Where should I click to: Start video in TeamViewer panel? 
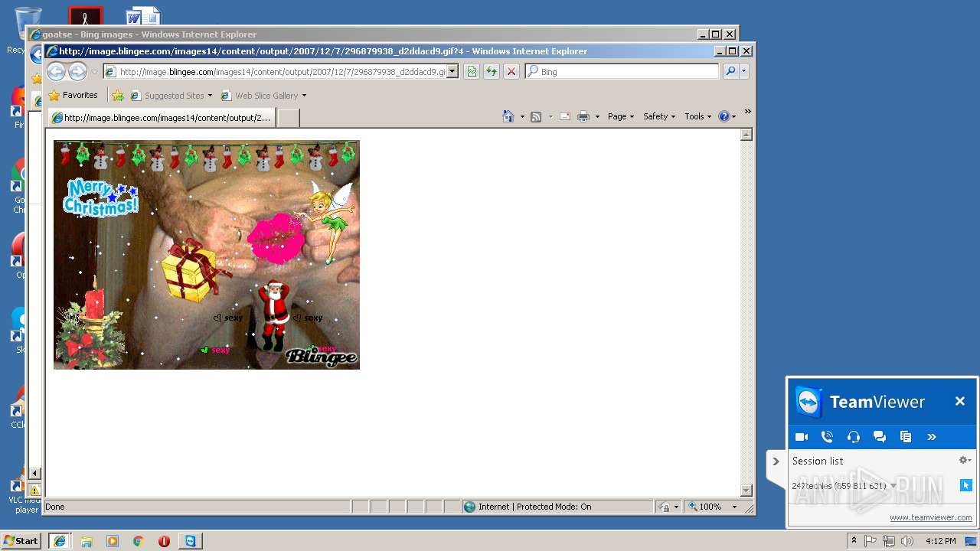(x=802, y=437)
